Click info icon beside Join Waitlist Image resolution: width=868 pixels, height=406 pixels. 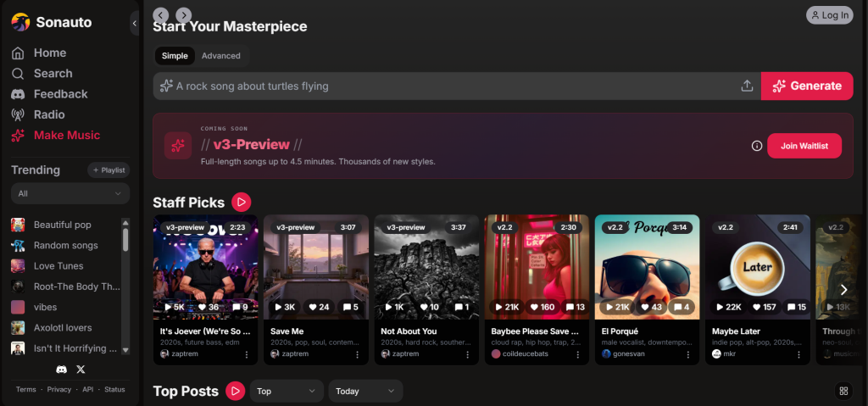757,146
